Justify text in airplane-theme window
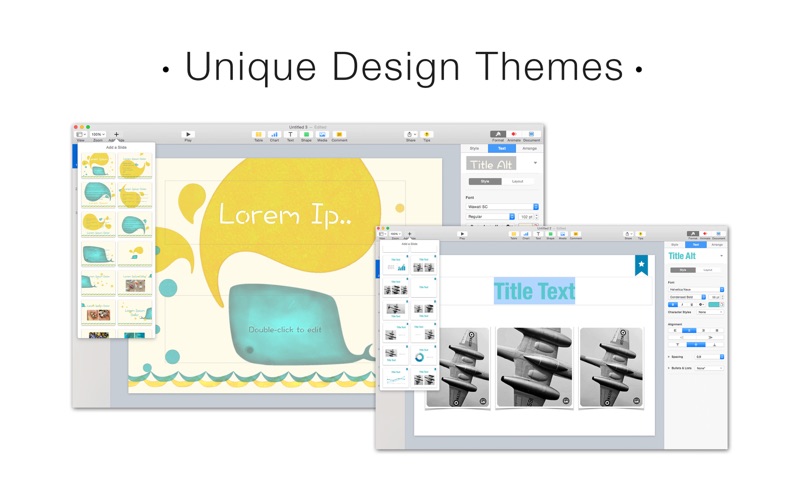The image size is (800, 500). point(717,331)
